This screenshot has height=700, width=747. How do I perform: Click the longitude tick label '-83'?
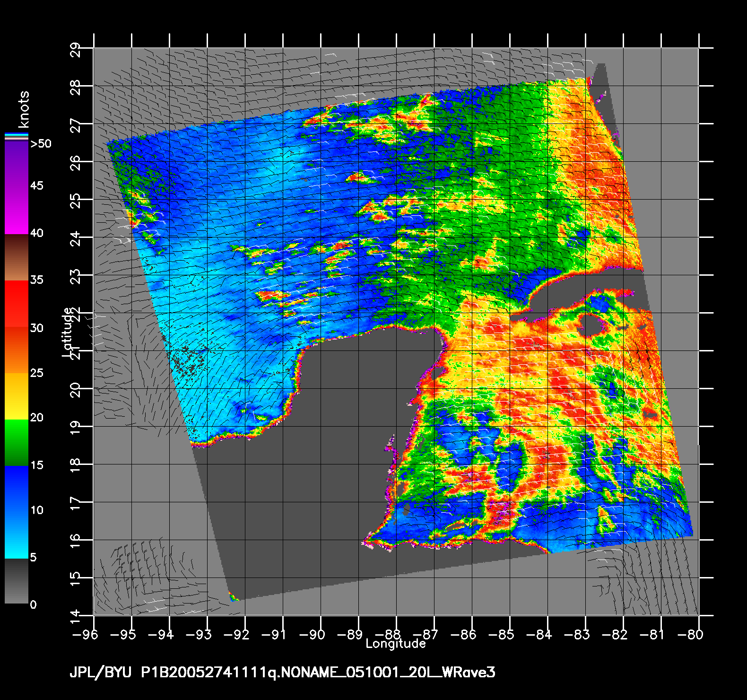point(576,634)
